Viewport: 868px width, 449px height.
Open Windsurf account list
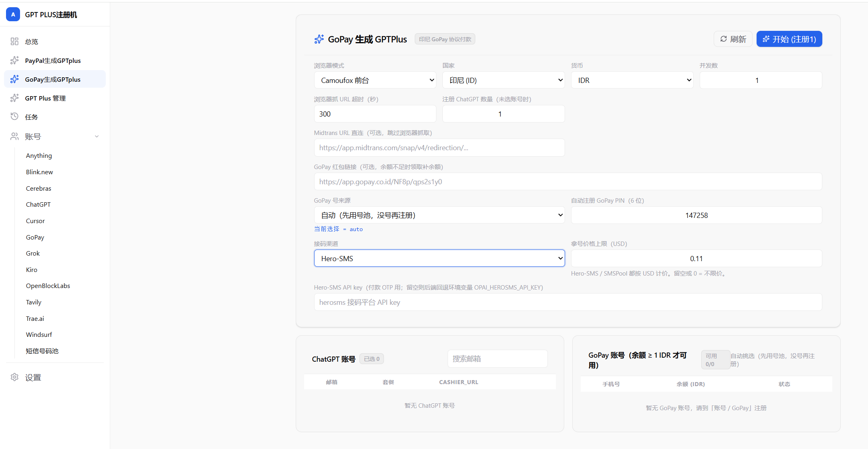[39, 334]
